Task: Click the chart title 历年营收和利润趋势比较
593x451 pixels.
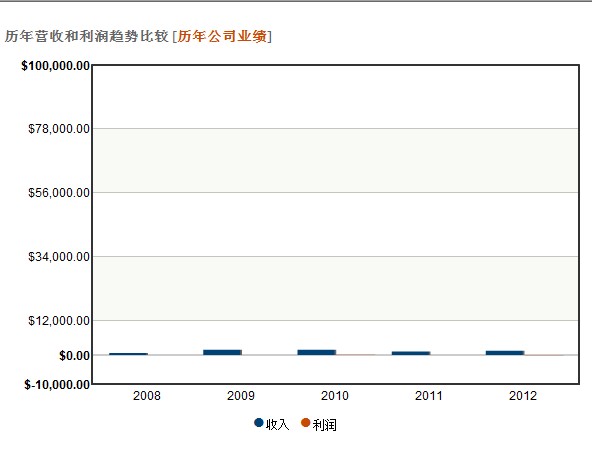Action: 87,36
